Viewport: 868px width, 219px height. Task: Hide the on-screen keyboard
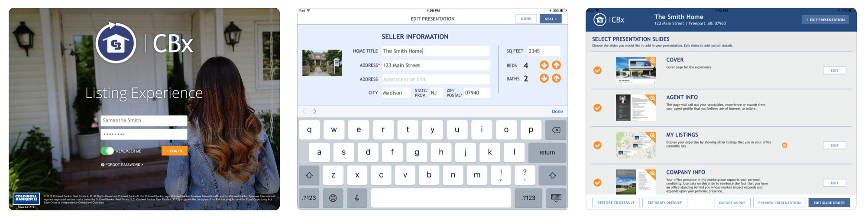click(556, 198)
